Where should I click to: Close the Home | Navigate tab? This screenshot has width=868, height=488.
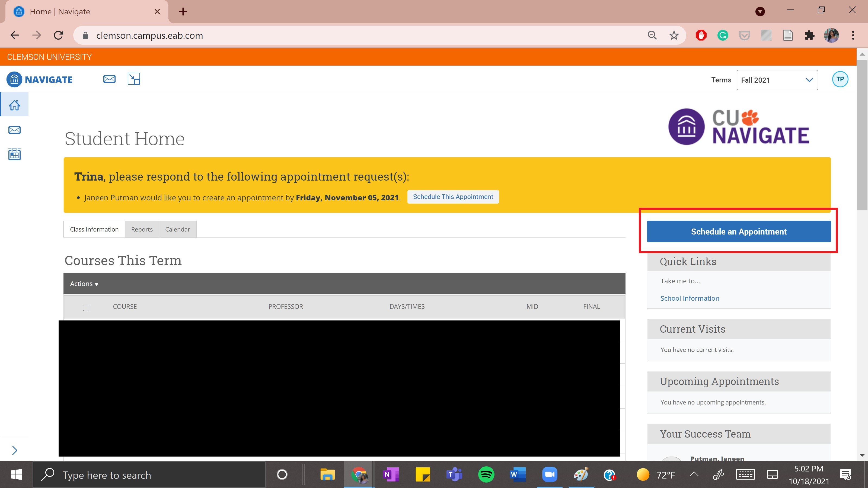[157, 12]
